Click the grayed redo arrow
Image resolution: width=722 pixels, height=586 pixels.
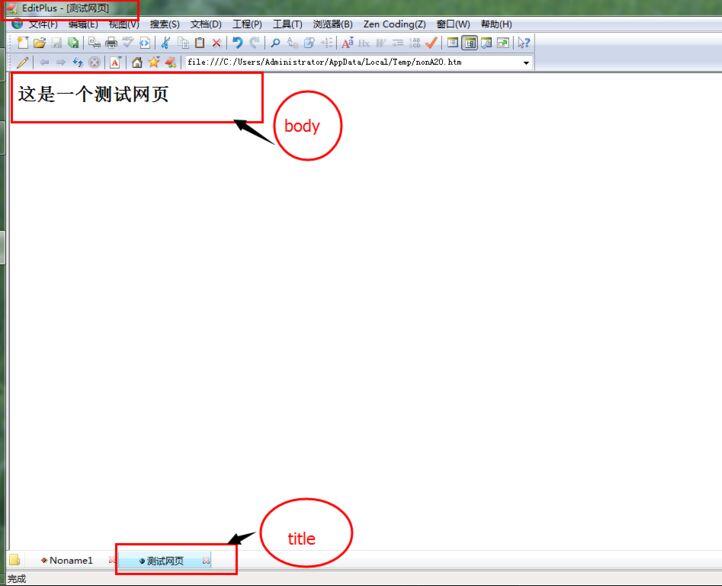coord(254,43)
